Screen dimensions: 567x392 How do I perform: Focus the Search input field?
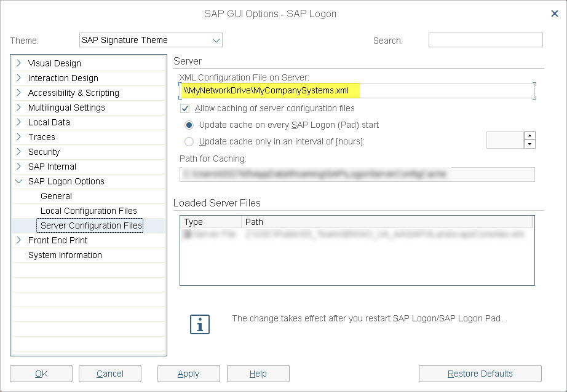[x=486, y=40]
